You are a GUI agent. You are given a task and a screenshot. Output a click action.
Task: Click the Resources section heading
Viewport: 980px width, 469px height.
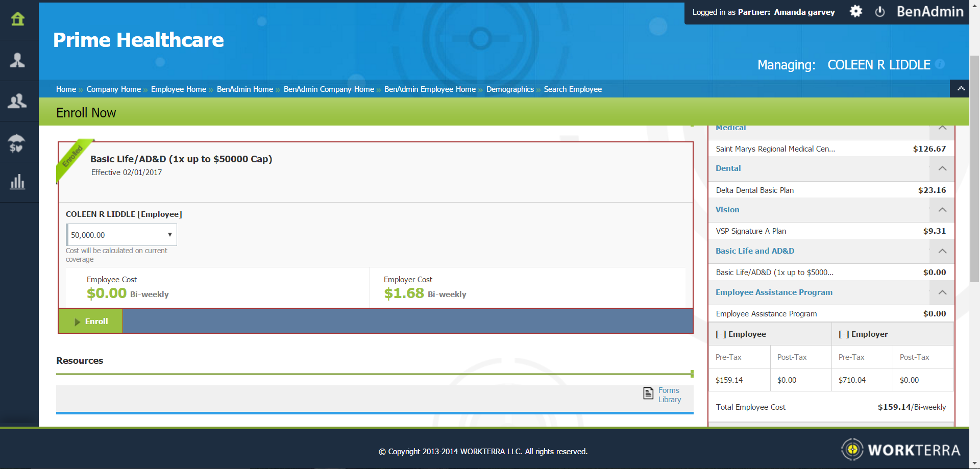80,360
